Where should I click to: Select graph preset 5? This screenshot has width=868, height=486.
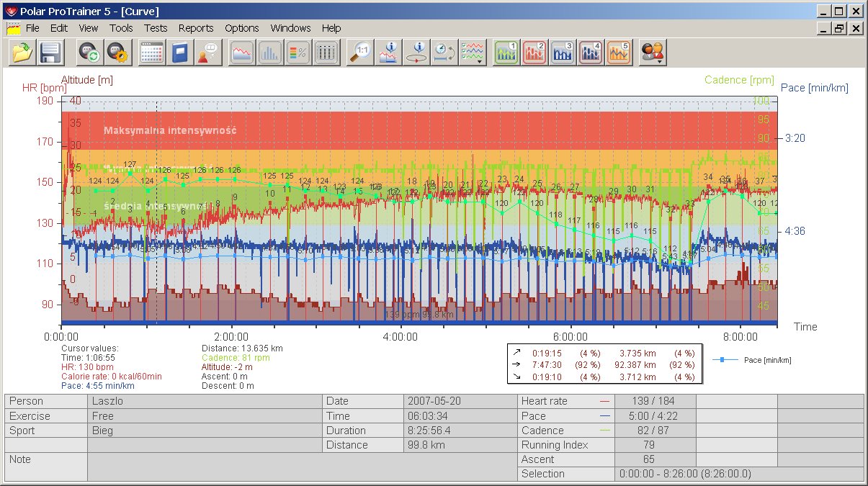tap(619, 53)
